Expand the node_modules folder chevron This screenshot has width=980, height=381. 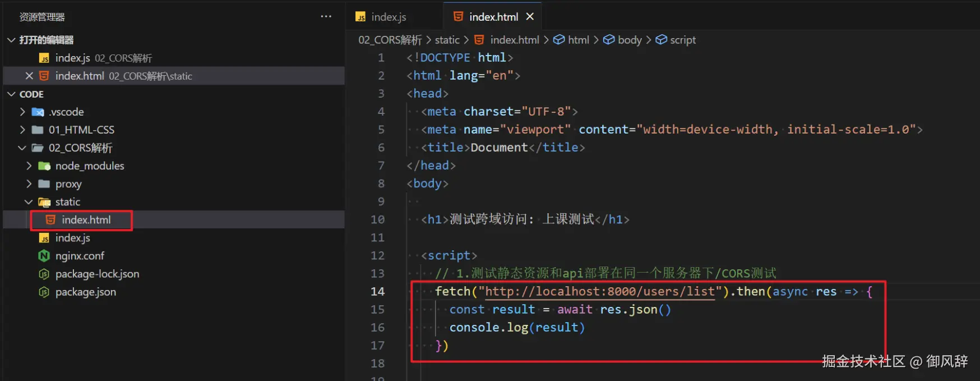point(29,166)
